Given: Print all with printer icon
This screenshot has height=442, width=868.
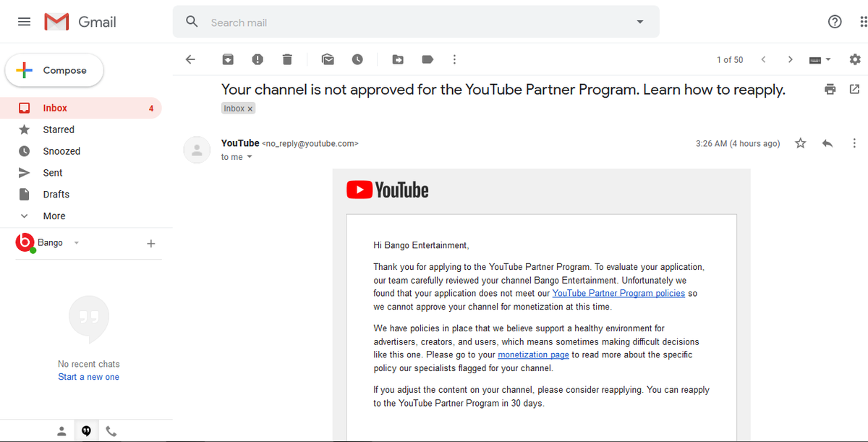Looking at the screenshot, I should [830, 89].
